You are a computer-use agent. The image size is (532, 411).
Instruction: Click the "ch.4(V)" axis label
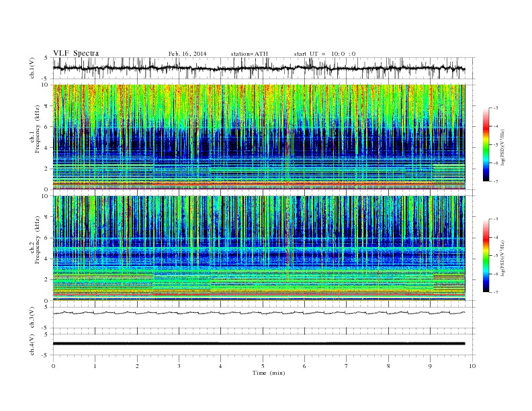point(32,345)
